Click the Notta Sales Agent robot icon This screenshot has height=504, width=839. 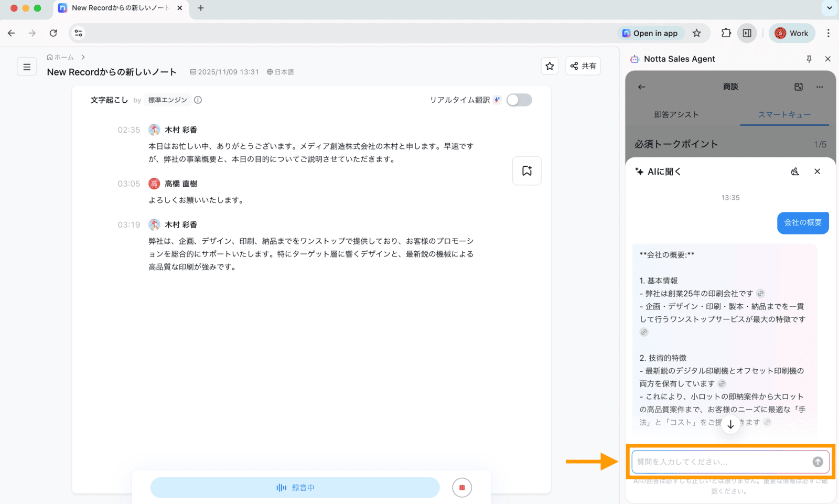(x=634, y=59)
